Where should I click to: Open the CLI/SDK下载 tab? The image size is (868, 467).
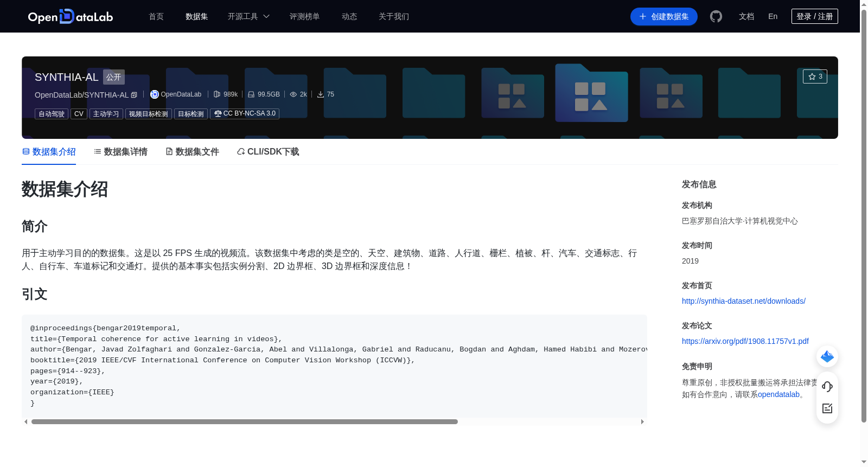click(268, 152)
